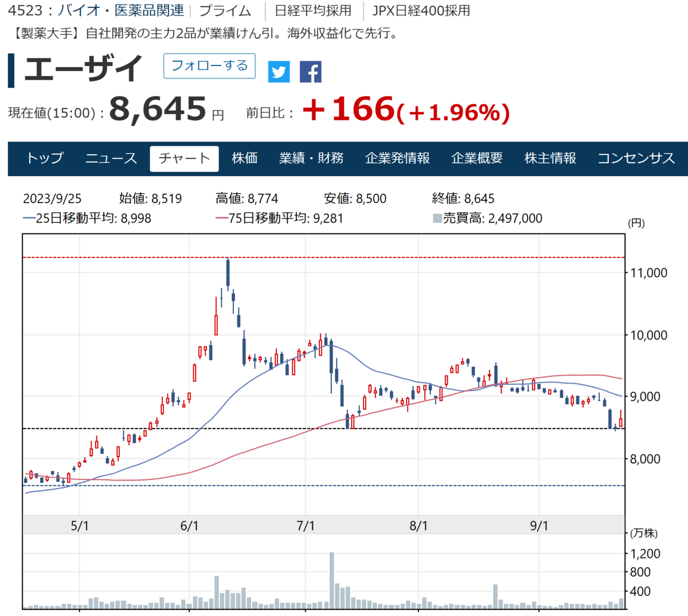
Task: Click the JPX日経400採用 label
Action: (x=421, y=10)
